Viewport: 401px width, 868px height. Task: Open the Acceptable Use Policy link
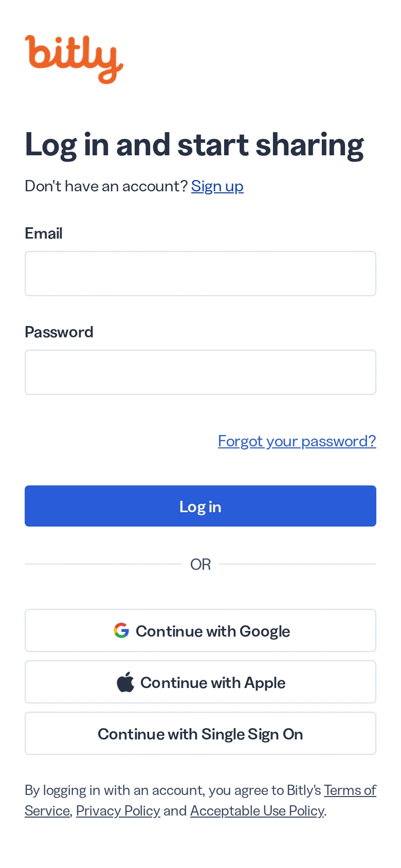point(257,811)
